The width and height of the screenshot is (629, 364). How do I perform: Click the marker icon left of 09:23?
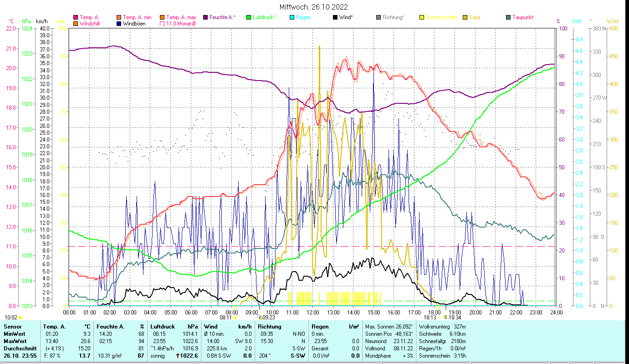coord(260,318)
